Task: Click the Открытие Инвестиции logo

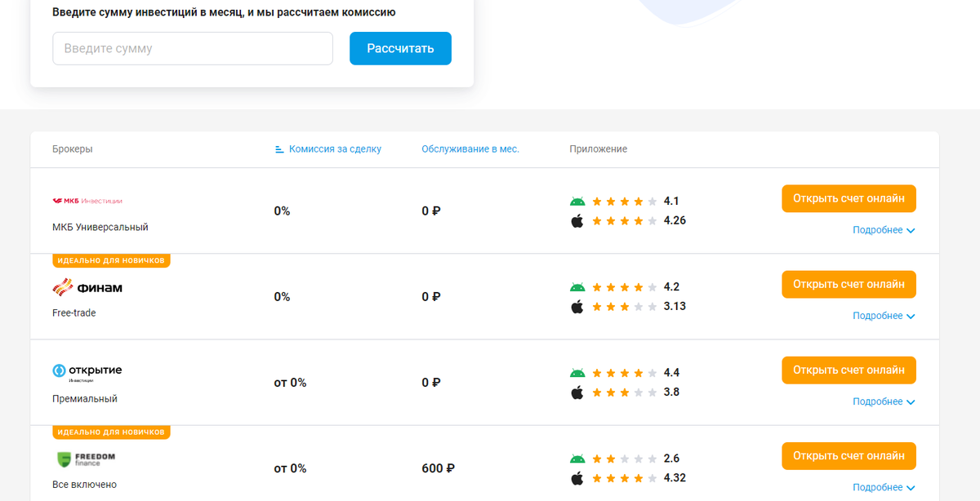Action: click(x=87, y=372)
